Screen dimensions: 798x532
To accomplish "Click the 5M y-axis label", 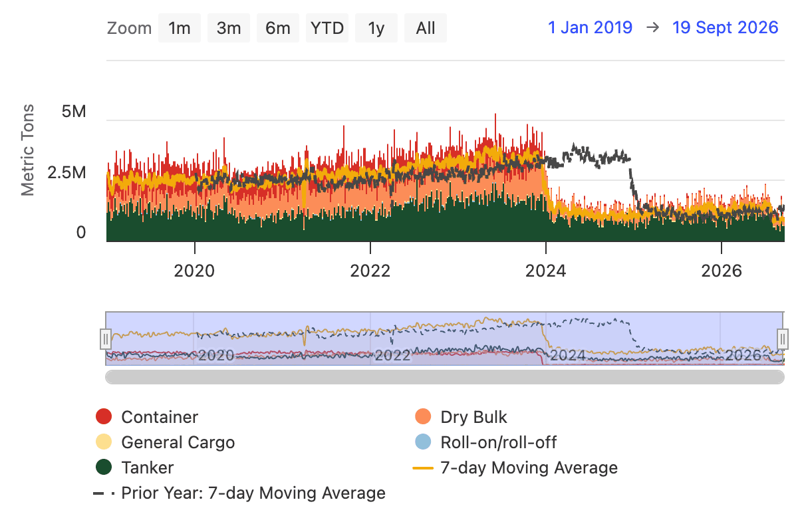I will pos(74,112).
